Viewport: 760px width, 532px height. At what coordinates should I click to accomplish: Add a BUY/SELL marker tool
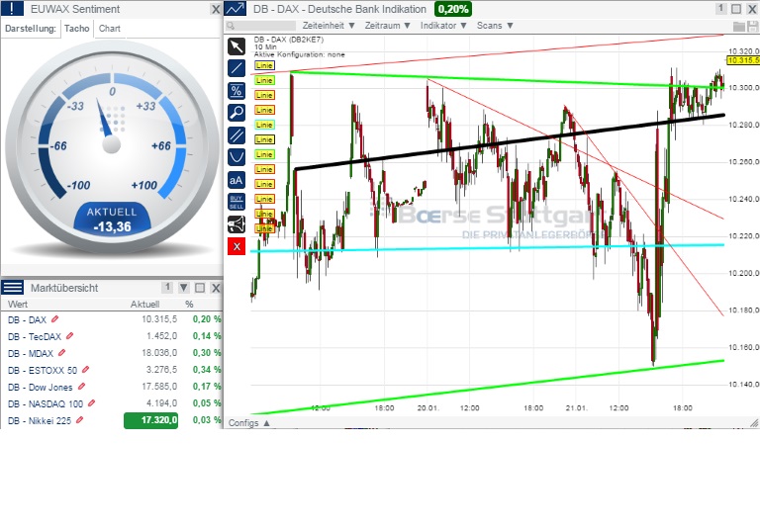[x=237, y=202]
